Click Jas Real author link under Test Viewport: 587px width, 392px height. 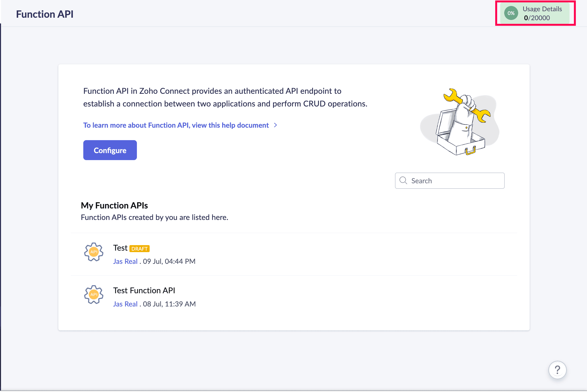coord(125,261)
